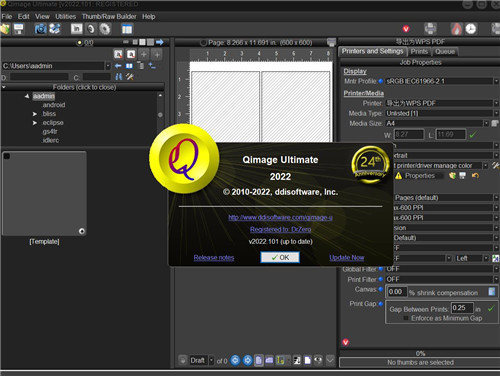Click the shrink compensation 0.00 field

click(397, 292)
